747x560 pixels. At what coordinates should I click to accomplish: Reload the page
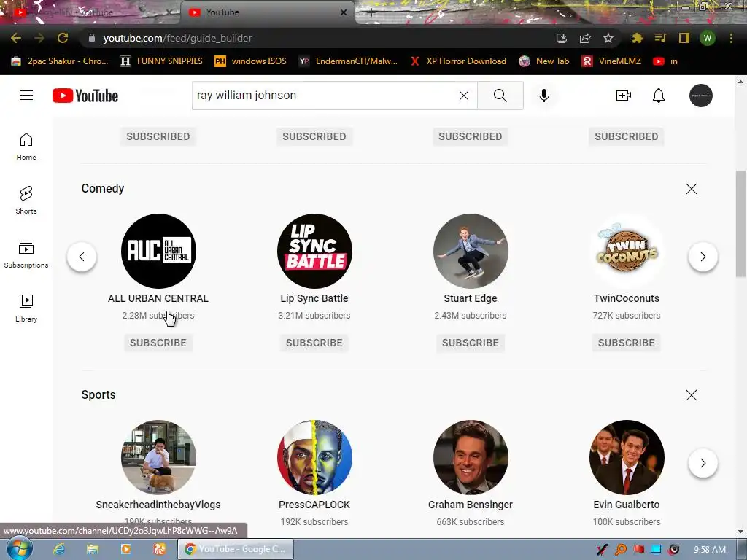pyautogui.click(x=63, y=38)
